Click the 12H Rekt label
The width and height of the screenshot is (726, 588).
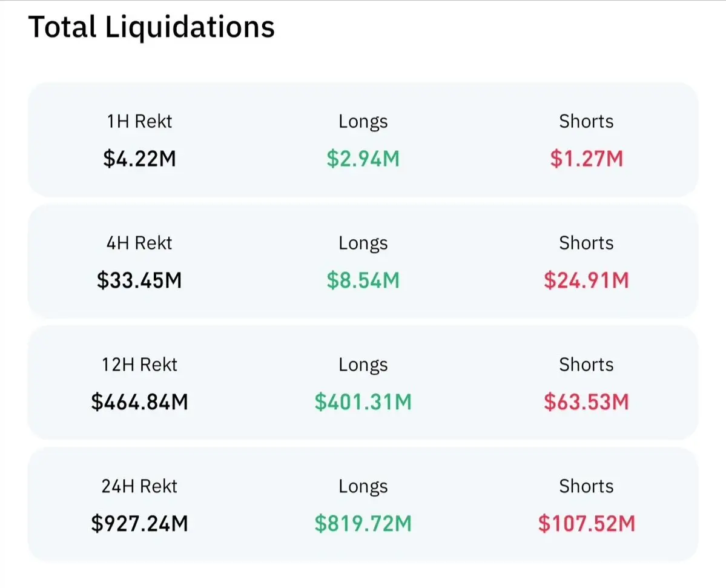click(139, 365)
